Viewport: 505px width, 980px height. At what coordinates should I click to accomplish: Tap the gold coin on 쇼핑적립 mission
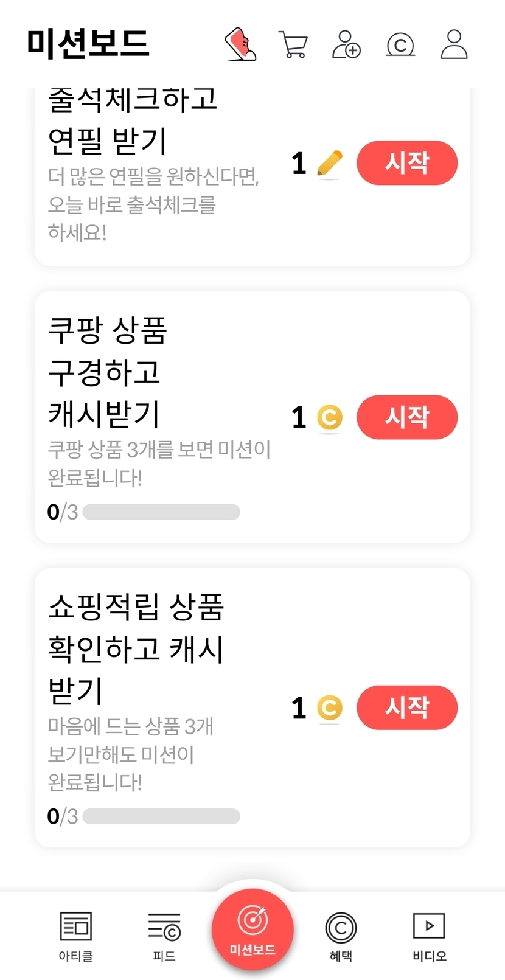pyautogui.click(x=330, y=708)
